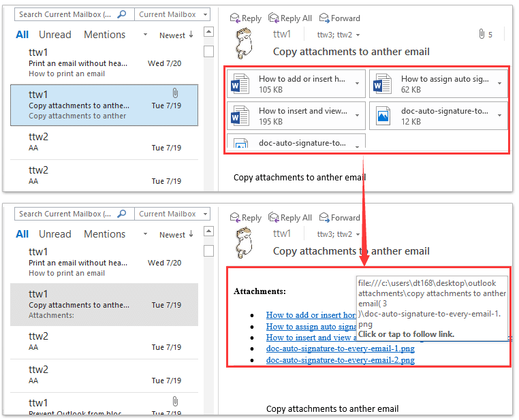Open link doc-auto-signature-to-every-email-1.png
This screenshot has width=519, height=420.
341,349
